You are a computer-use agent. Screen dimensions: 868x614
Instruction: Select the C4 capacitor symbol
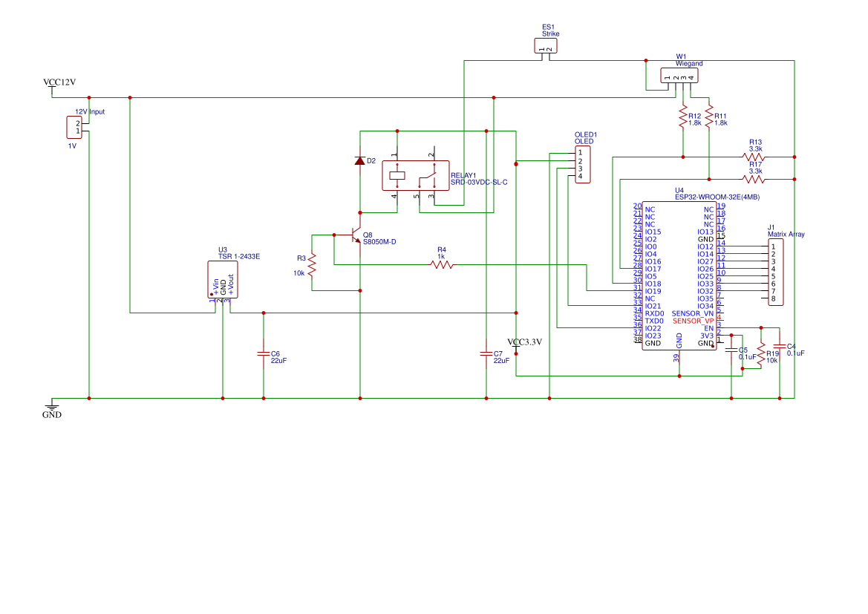point(780,346)
